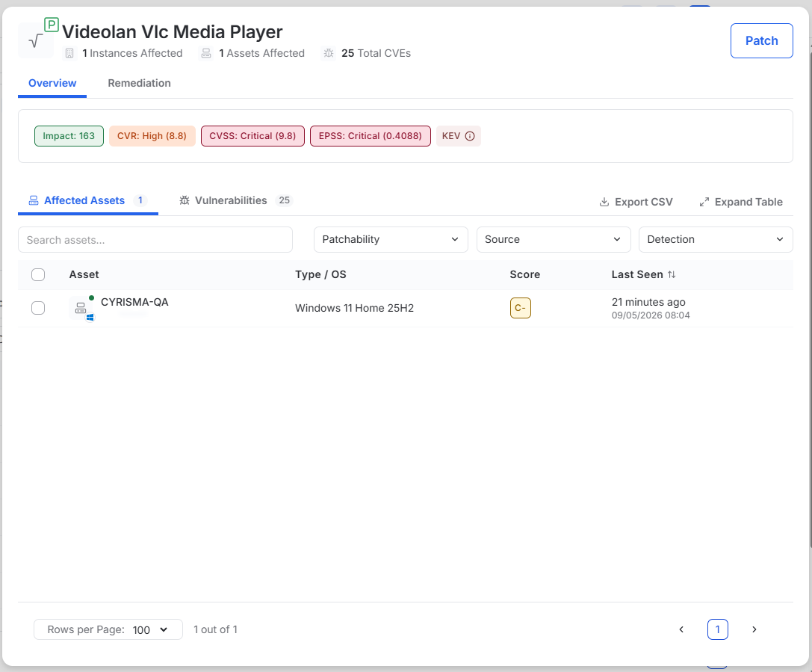Select the Affected Assets tab
The width and height of the screenshot is (812, 672).
point(88,201)
